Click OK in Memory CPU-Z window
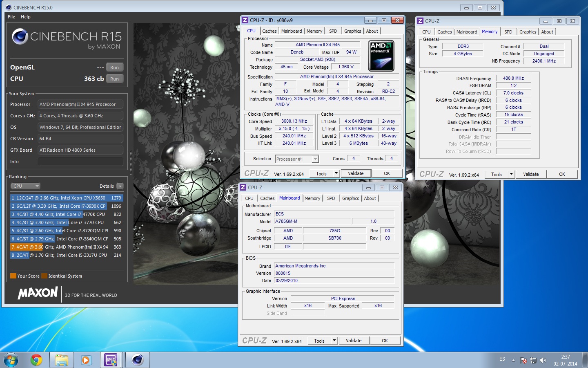Screen dimensions: 588x368 (562, 174)
